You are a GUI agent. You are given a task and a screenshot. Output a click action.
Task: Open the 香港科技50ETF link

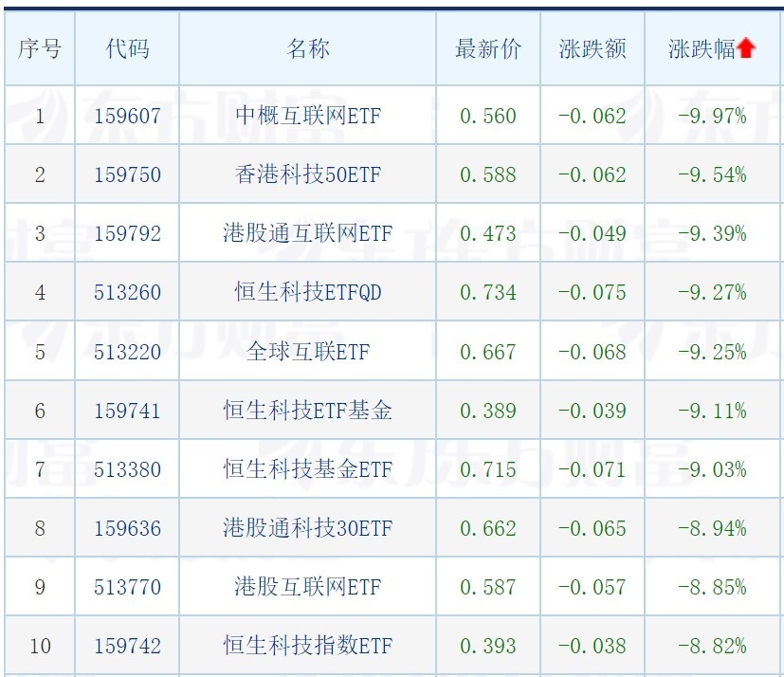tap(308, 174)
